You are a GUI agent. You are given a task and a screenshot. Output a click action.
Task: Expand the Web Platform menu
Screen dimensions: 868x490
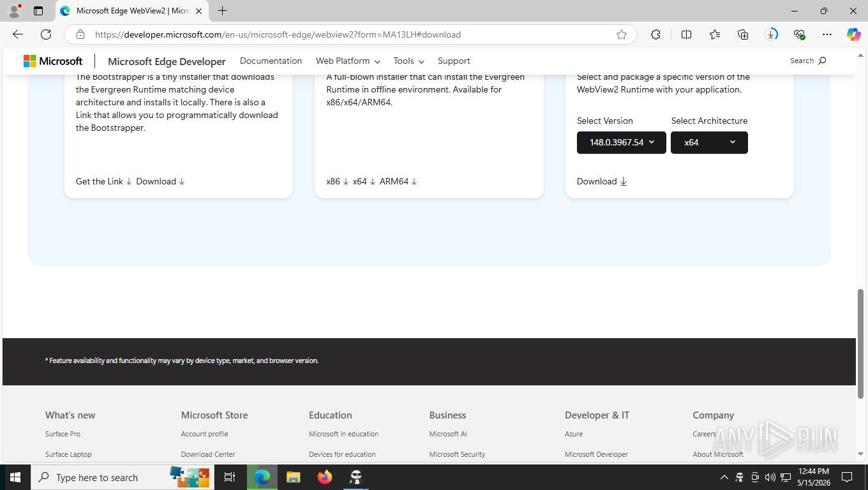348,61
